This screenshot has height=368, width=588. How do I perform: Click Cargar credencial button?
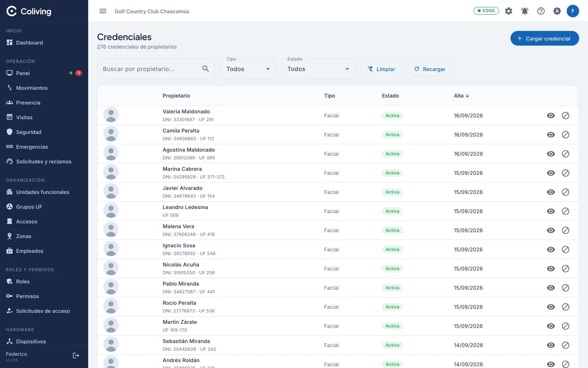(x=545, y=38)
